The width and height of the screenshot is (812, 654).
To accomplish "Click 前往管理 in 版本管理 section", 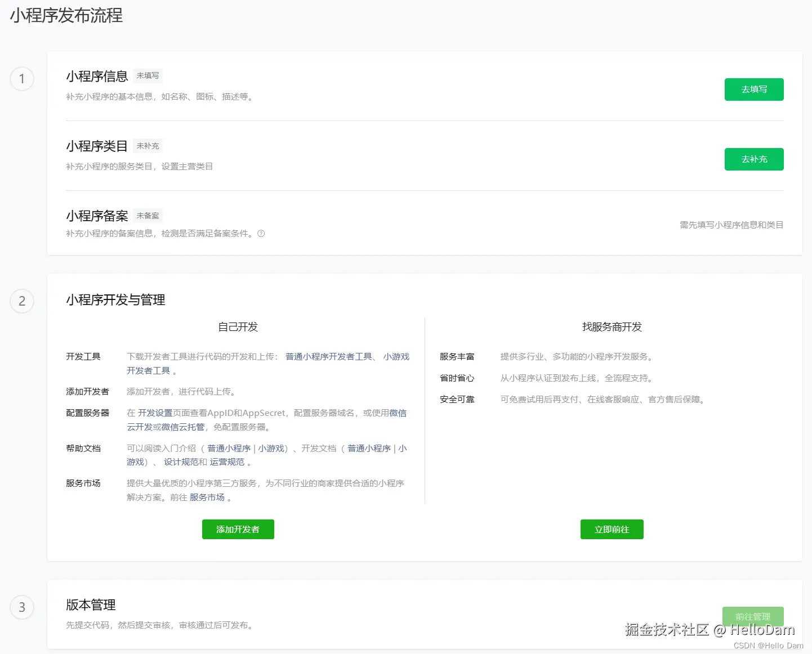I will coord(753,616).
